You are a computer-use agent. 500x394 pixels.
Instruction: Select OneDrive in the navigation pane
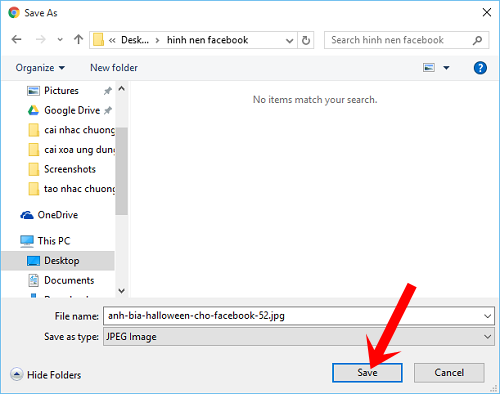58,215
